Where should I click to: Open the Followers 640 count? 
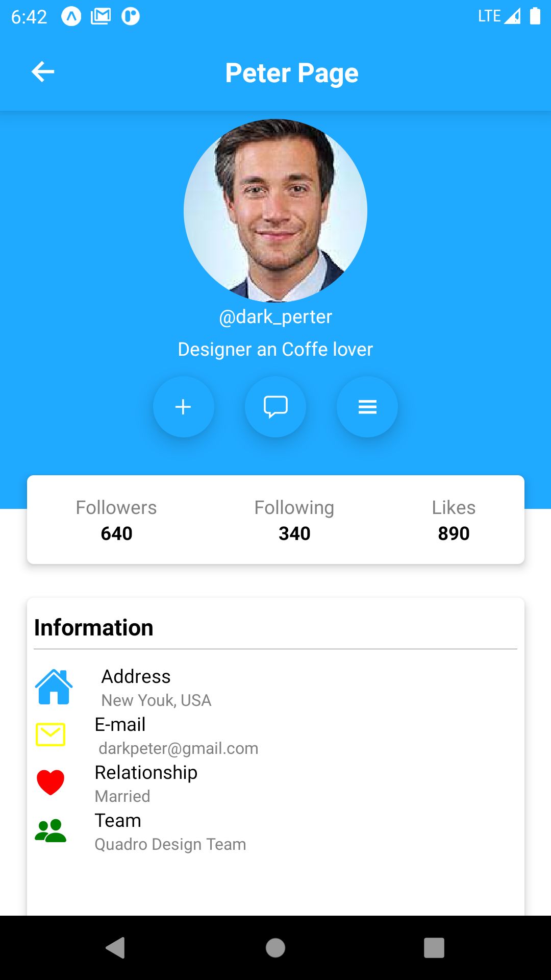116,520
